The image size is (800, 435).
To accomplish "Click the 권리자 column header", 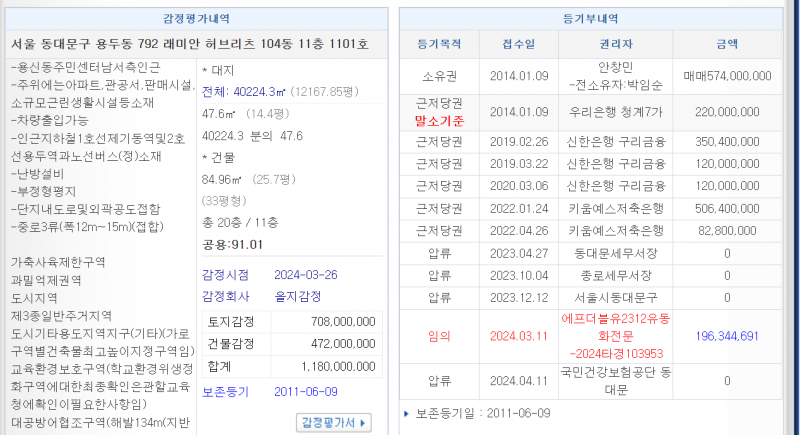I will (x=616, y=44).
